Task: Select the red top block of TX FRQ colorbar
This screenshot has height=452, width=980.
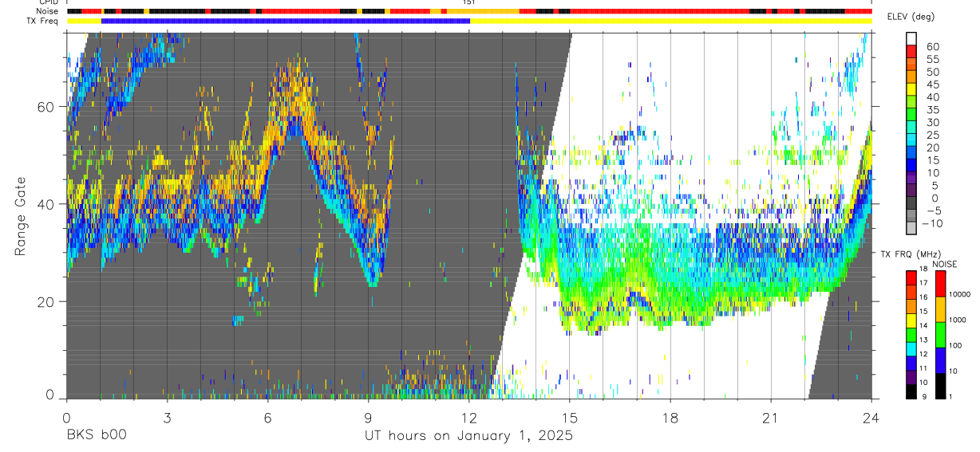Action: coord(911,278)
